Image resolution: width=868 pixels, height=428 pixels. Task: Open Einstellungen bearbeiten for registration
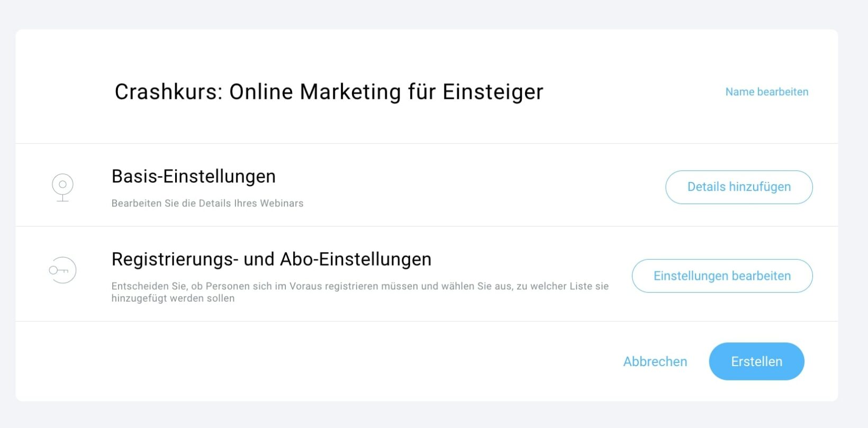pos(722,276)
